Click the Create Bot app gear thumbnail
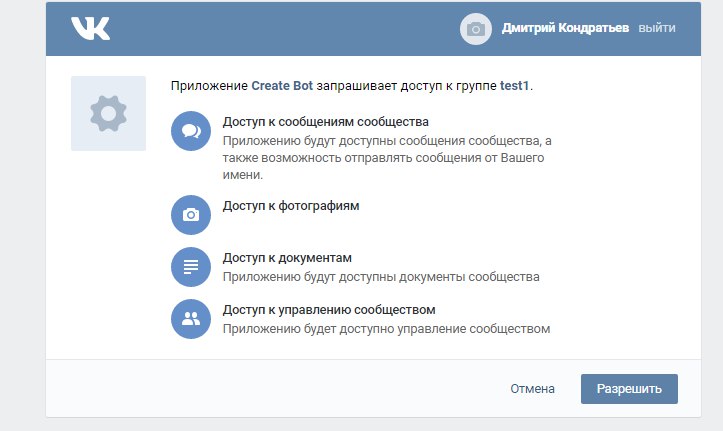Screen dimensions: 723x431 pos(108,113)
